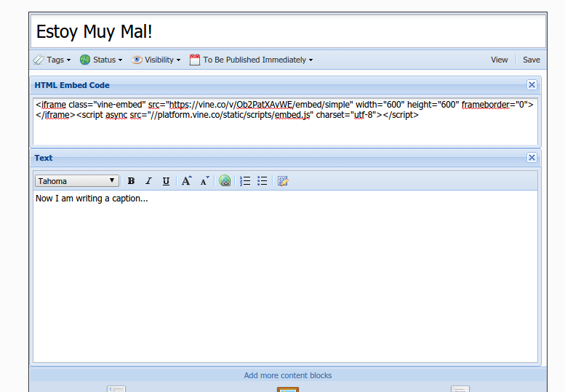
Task: Open the Tahoma font dropdown
Action: (76, 181)
